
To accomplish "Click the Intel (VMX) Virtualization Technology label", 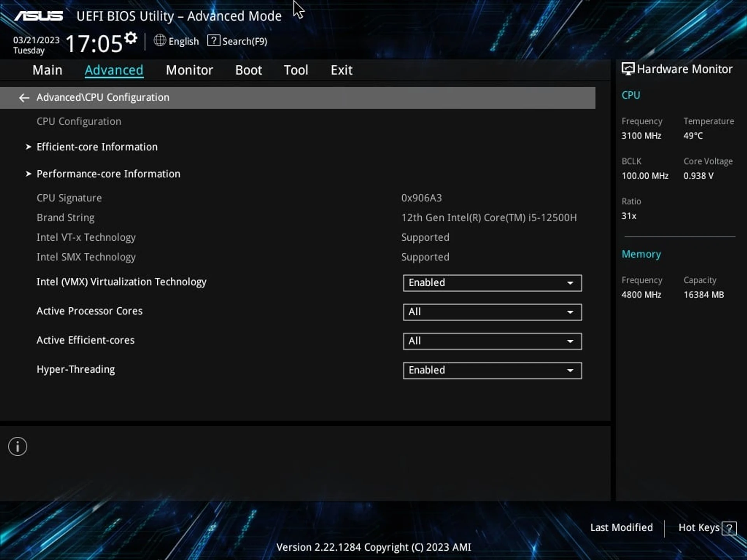I will pos(121,282).
